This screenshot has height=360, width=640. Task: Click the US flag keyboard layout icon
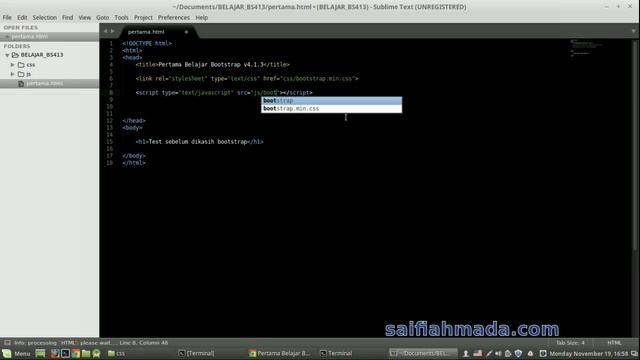pos(478,353)
